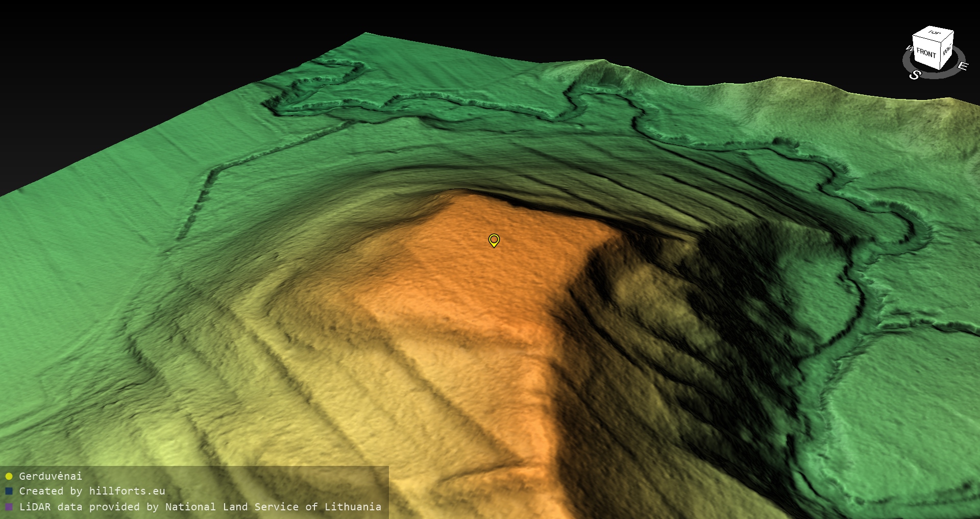
Task: Click the E compass letter
Action: pyautogui.click(x=963, y=66)
